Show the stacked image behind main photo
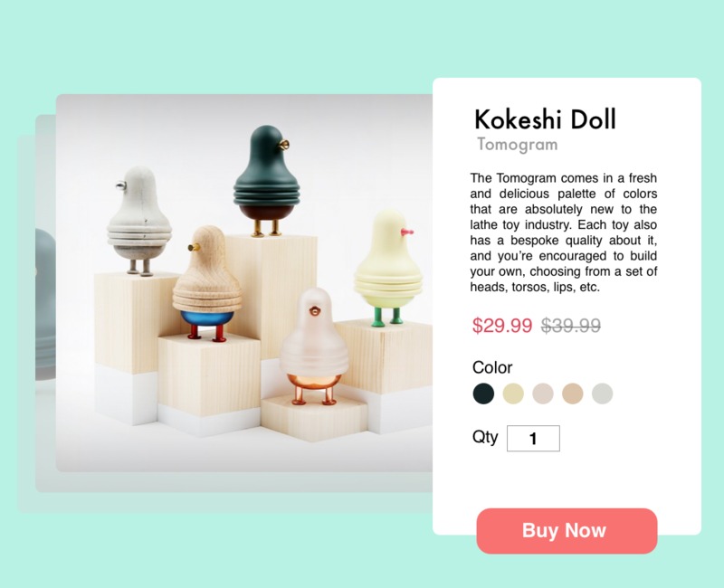724x588 pixels. 45,302
